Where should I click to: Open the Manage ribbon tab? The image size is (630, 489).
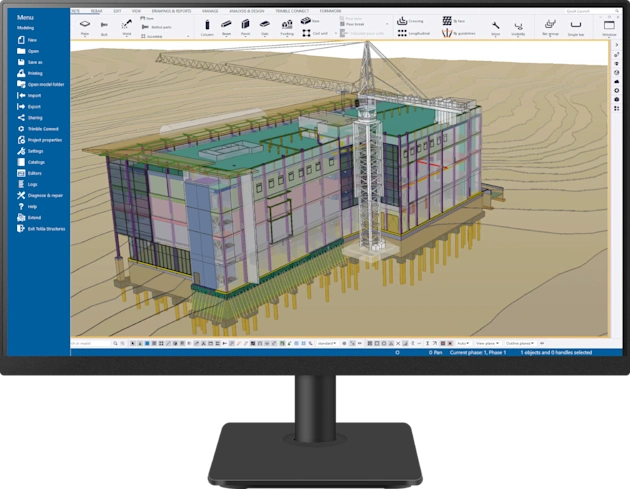coord(210,11)
